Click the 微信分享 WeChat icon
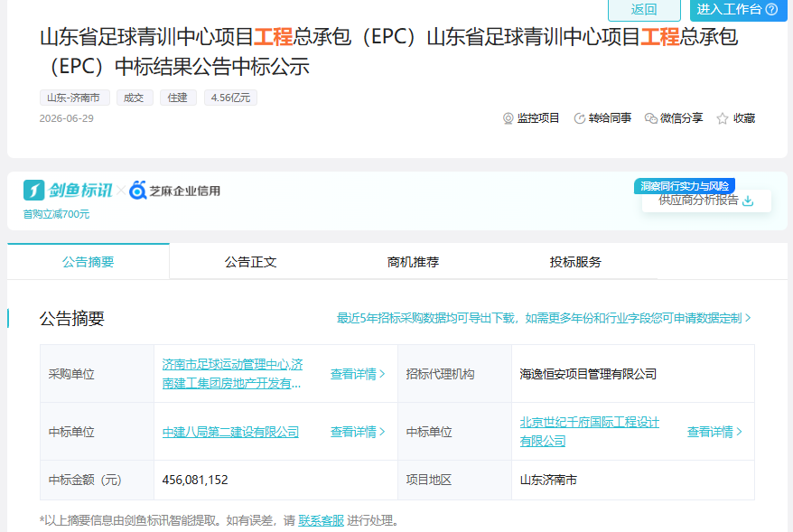793x532 pixels. tap(651, 118)
